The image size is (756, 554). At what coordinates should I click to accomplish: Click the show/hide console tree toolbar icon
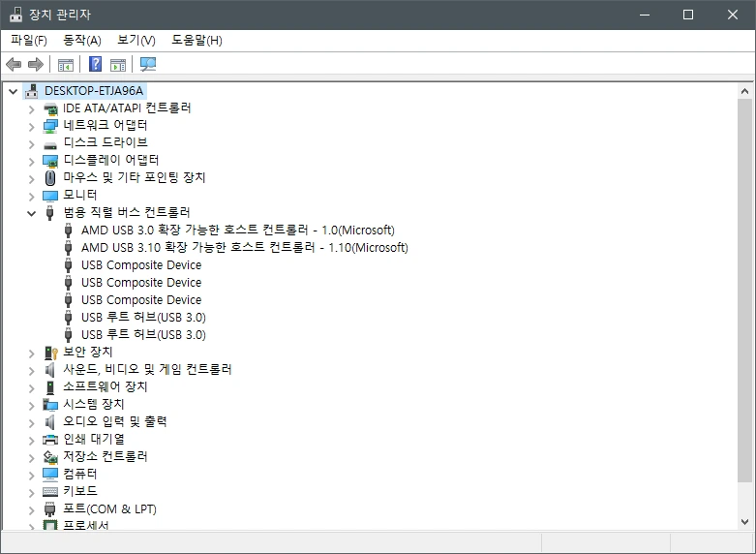pyautogui.click(x=66, y=64)
